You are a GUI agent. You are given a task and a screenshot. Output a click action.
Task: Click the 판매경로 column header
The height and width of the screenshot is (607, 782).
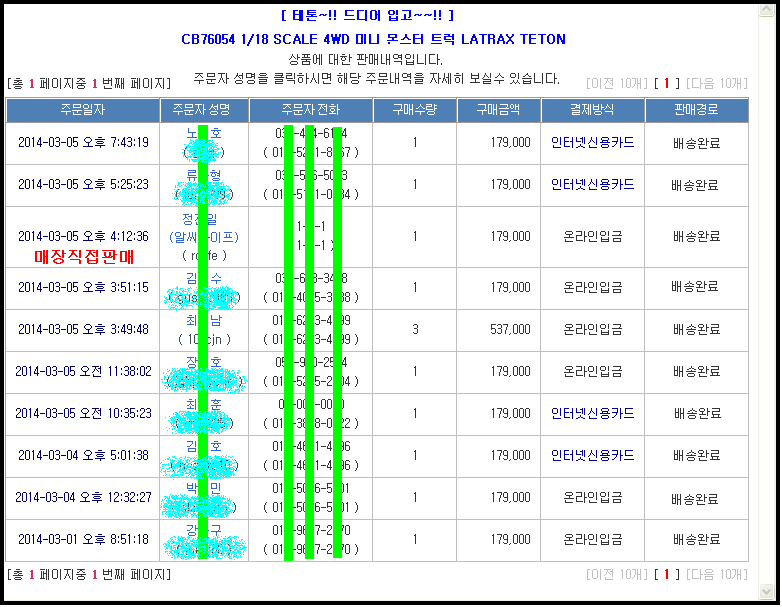pos(697,110)
